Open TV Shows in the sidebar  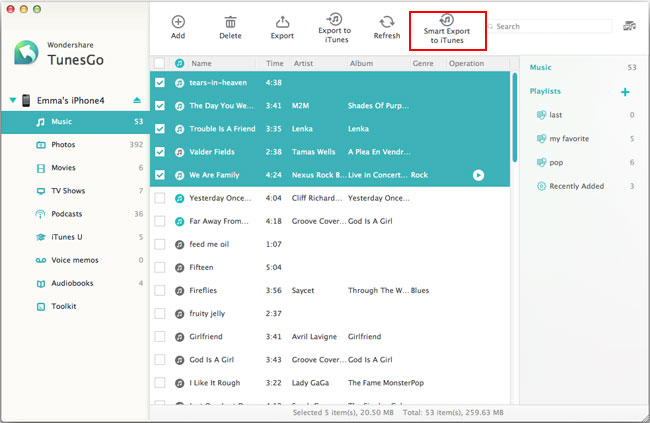75,191
